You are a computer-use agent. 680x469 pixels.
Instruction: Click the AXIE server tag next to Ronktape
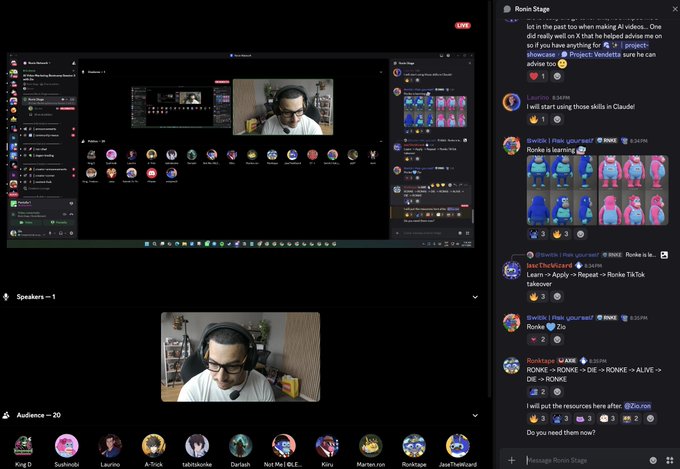tap(567, 361)
